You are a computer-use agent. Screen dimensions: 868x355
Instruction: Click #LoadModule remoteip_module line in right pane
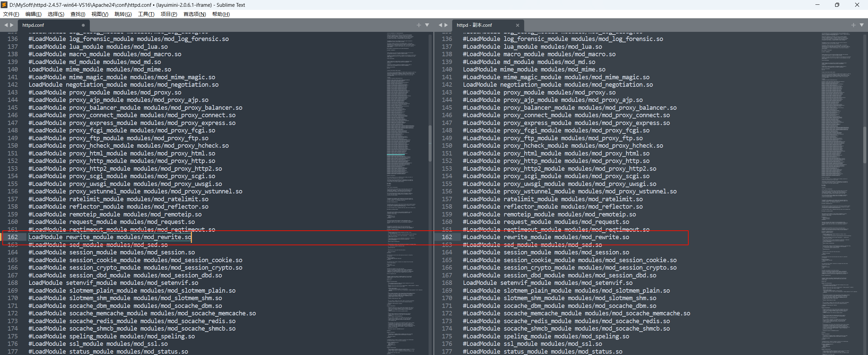(x=549, y=214)
